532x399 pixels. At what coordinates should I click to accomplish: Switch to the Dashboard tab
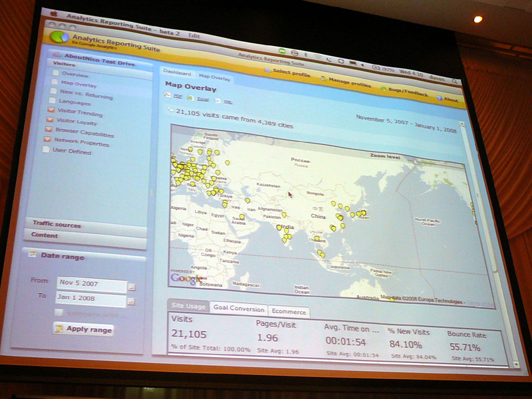[x=177, y=73]
